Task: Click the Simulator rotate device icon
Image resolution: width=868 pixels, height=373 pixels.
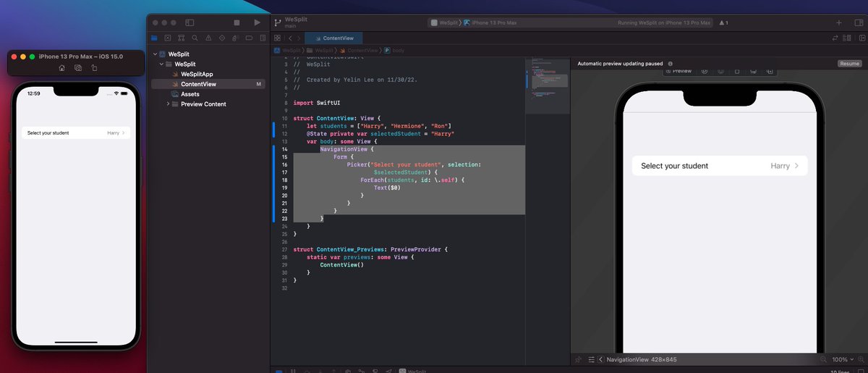Action: pyautogui.click(x=94, y=67)
